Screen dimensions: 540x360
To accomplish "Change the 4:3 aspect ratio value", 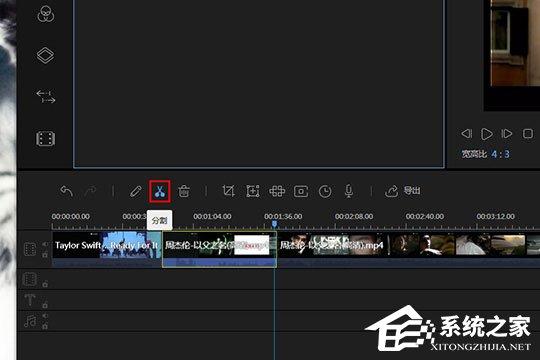I will (500, 154).
